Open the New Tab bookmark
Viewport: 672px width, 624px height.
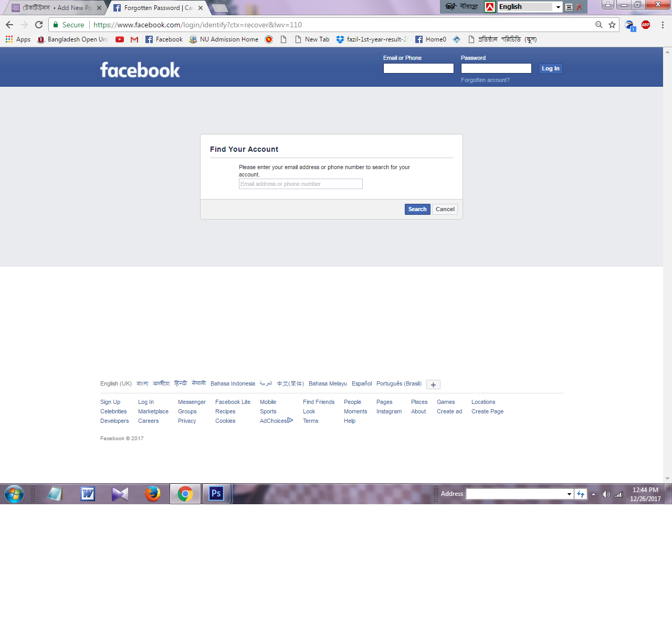(x=312, y=39)
